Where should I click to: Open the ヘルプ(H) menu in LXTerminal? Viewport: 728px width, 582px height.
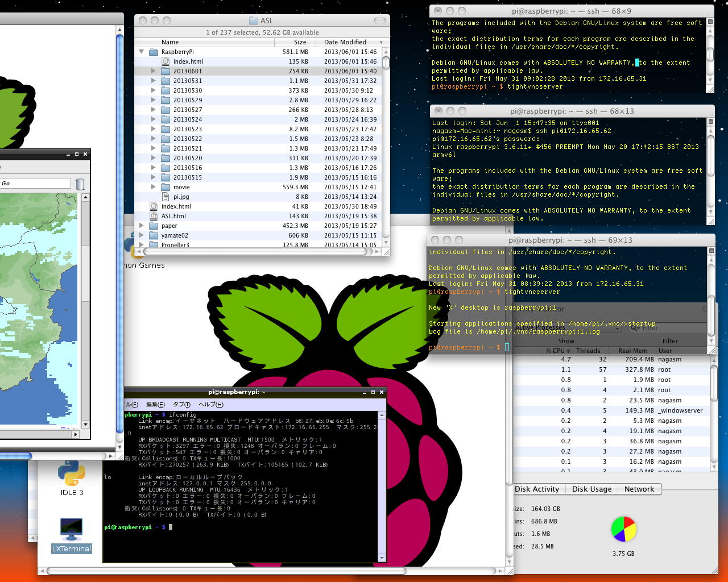[x=210, y=405]
